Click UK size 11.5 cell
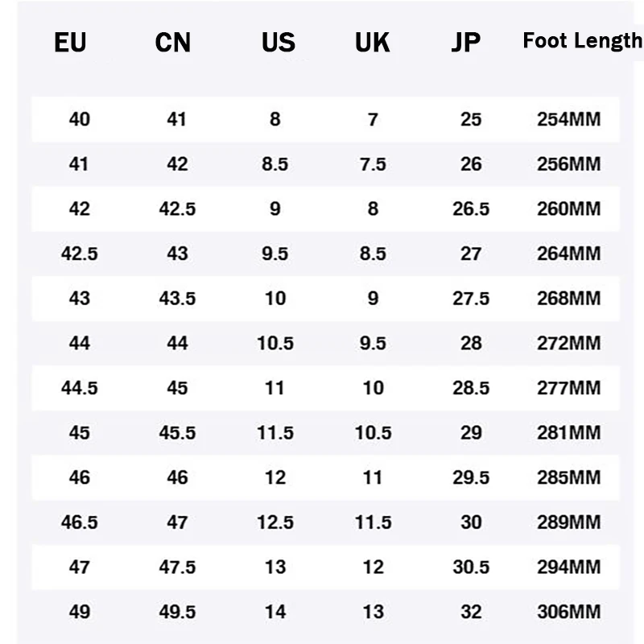The width and height of the screenshot is (644, 644). tap(373, 522)
